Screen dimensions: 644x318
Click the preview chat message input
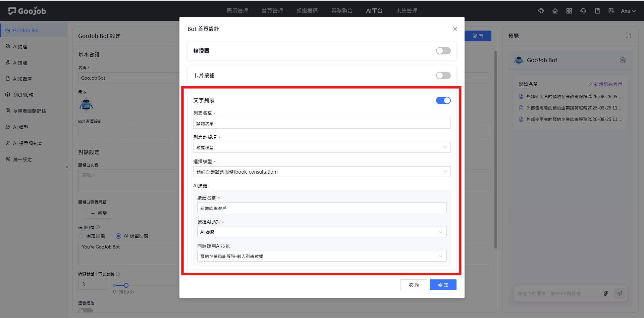tap(557, 293)
